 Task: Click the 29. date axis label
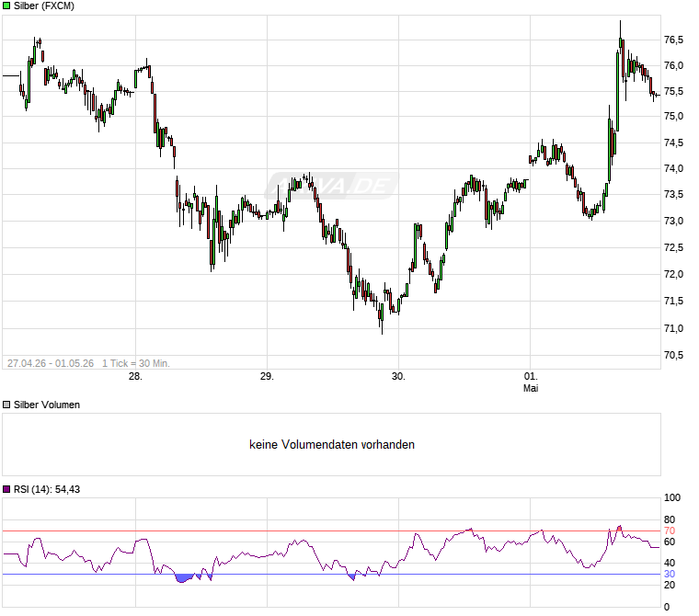267,376
